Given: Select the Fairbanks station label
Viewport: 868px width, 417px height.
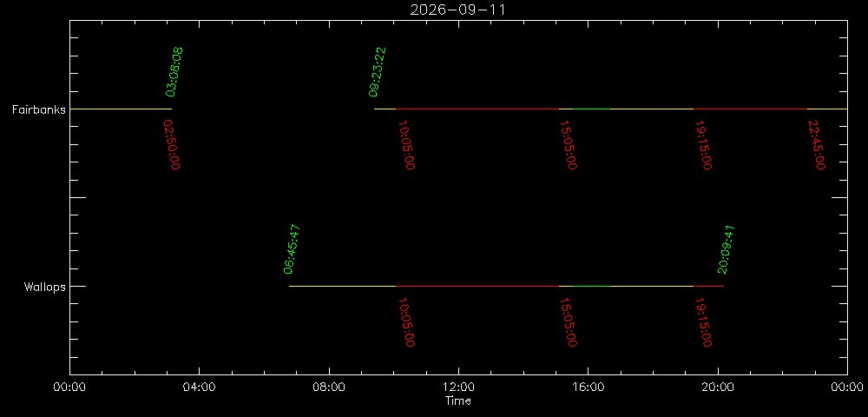Looking at the screenshot, I should (x=39, y=109).
